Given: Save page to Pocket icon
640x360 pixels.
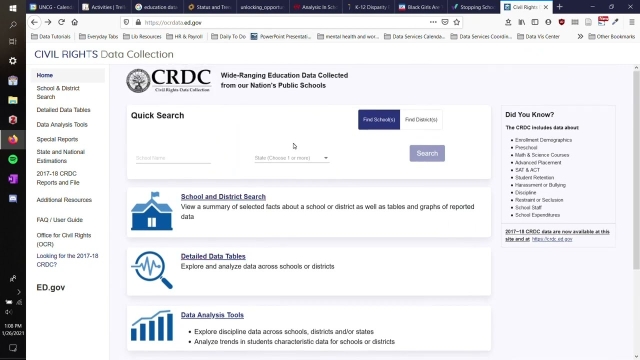Looking at the screenshot, I should tap(445, 22).
